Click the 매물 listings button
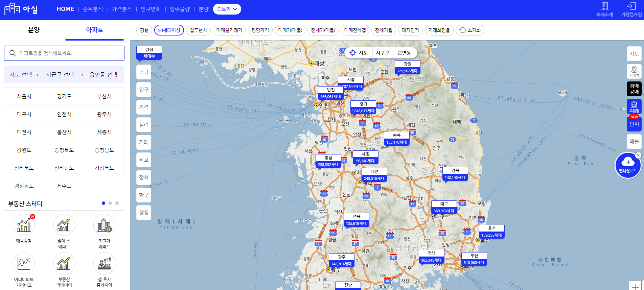Viewport: 644px width, 290px height. tap(634, 142)
